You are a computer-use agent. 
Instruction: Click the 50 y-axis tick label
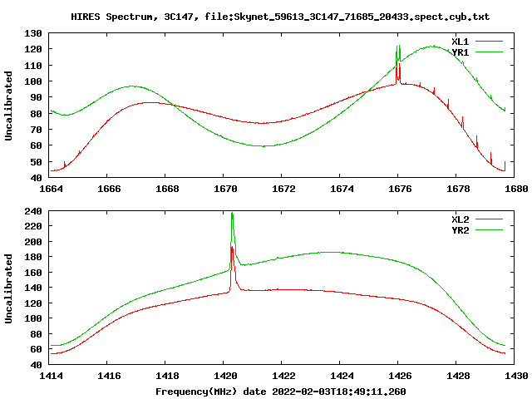pos(37,162)
